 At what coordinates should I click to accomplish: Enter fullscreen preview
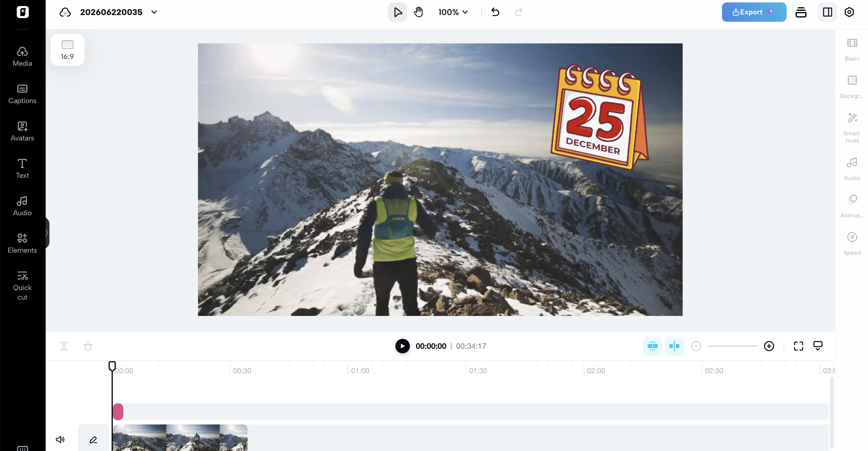(x=798, y=346)
